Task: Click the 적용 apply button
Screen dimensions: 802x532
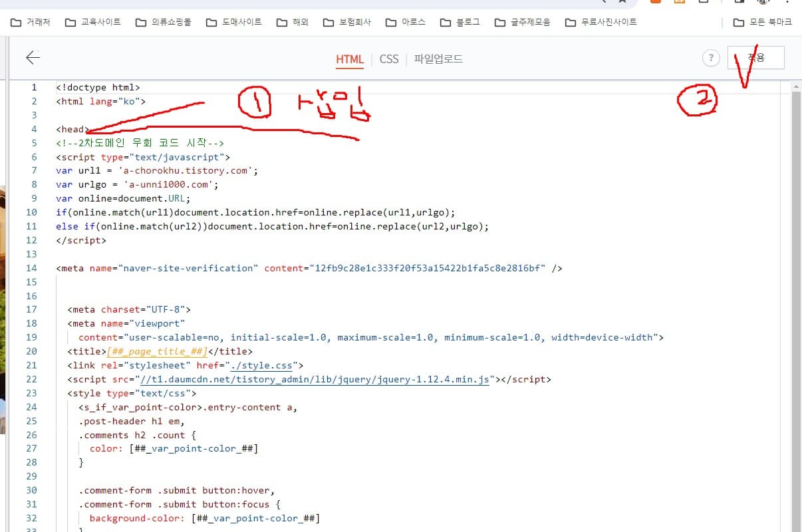Action: tap(756, 58)
